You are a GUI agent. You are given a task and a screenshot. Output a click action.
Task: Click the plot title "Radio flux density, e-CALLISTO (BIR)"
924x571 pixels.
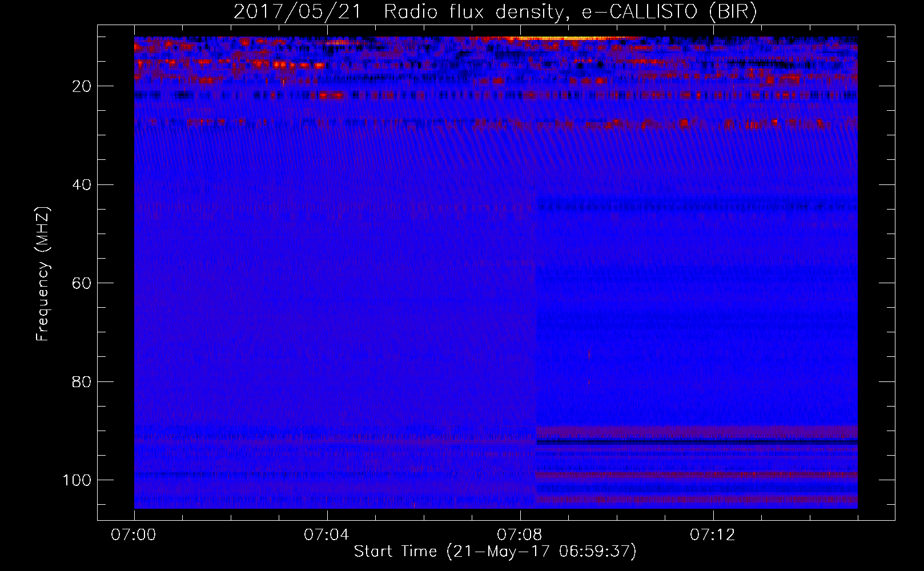click(570, 11)
